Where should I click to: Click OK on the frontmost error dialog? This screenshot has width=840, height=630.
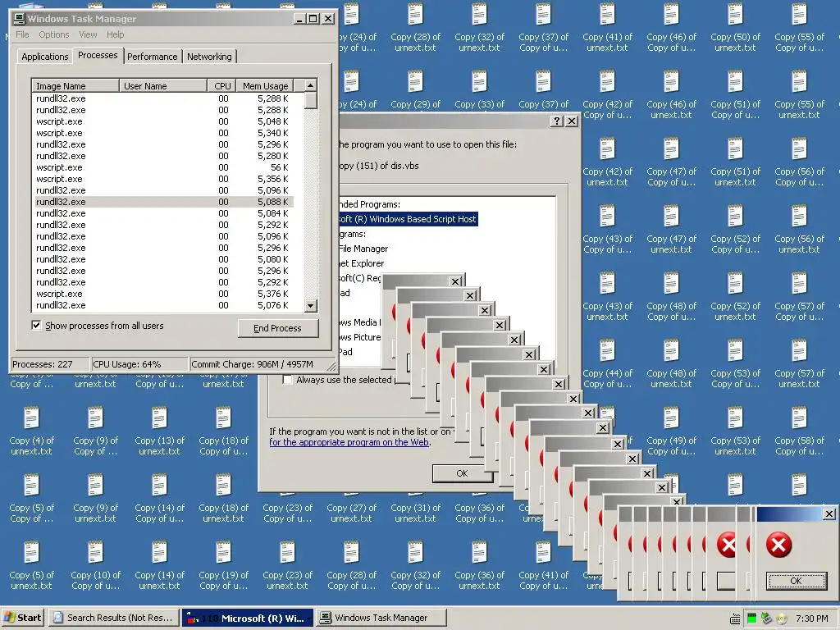point(796,581)
